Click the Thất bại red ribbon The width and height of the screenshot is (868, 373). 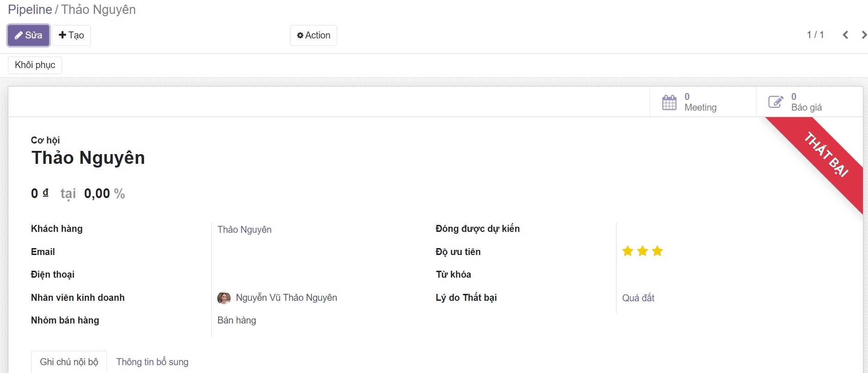pos(826,154)
